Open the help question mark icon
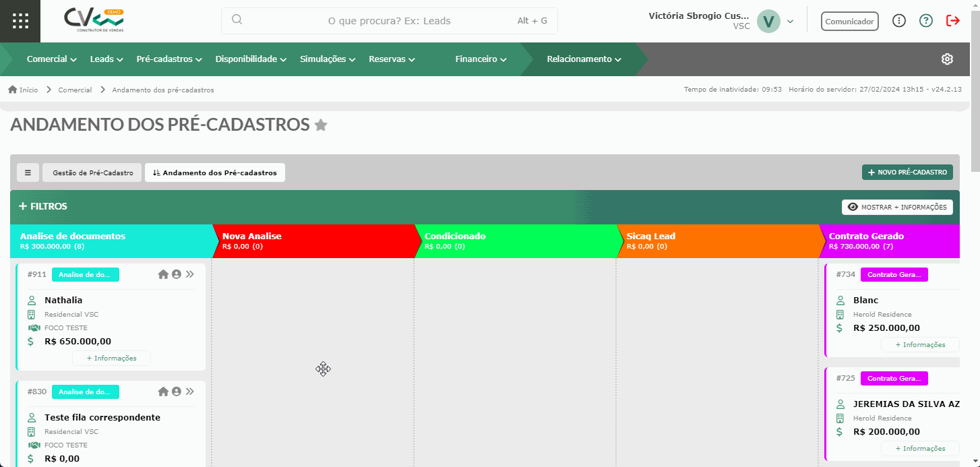This screenshot has height=467, width=980. 926,21
